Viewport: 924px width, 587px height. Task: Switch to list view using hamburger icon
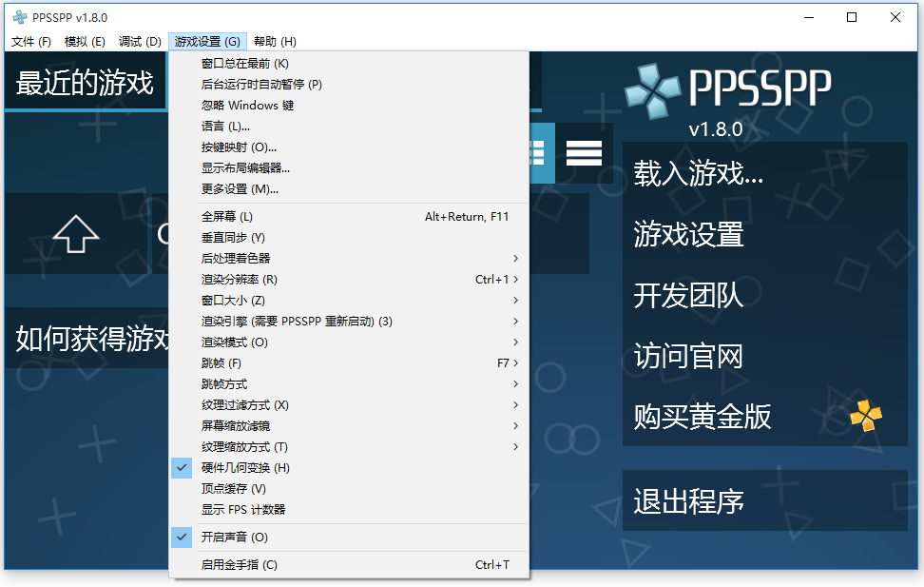[x=583, y=152]
